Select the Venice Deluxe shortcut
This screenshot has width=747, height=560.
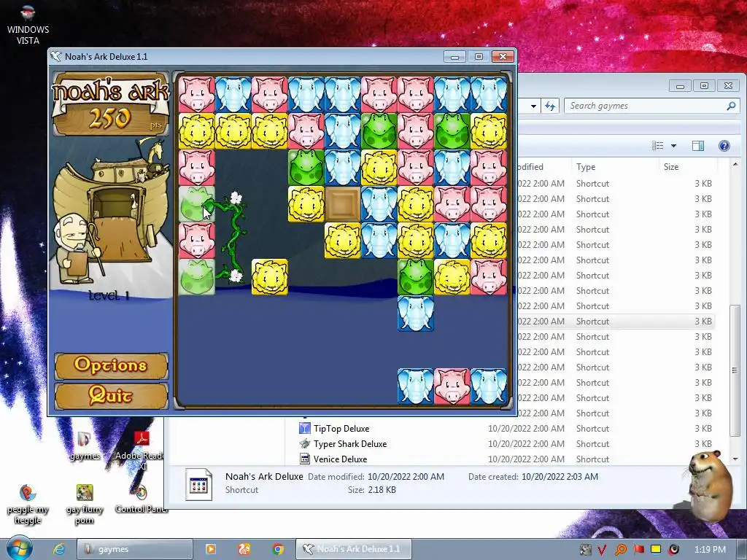tap(340, 459)
